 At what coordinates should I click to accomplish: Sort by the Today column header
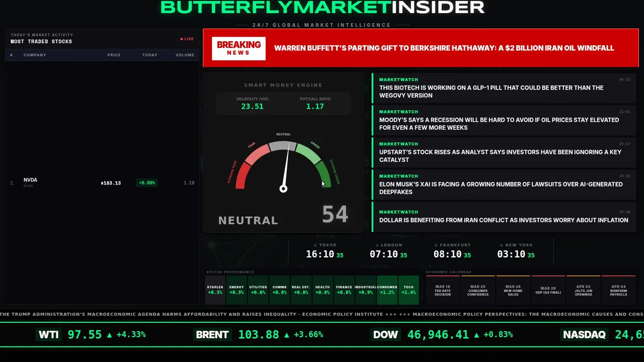[x=149, y=55]
